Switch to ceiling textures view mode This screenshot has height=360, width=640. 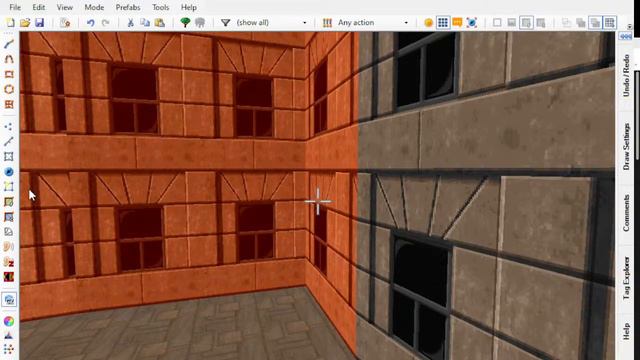point(541,23)
